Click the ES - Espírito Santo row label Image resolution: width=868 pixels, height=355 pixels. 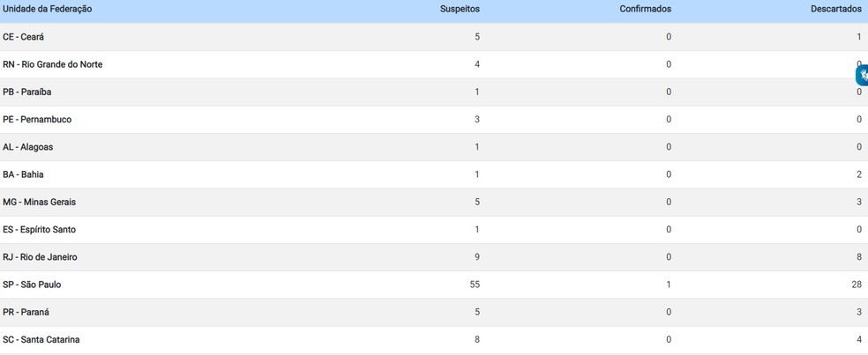tap(40, 229)
